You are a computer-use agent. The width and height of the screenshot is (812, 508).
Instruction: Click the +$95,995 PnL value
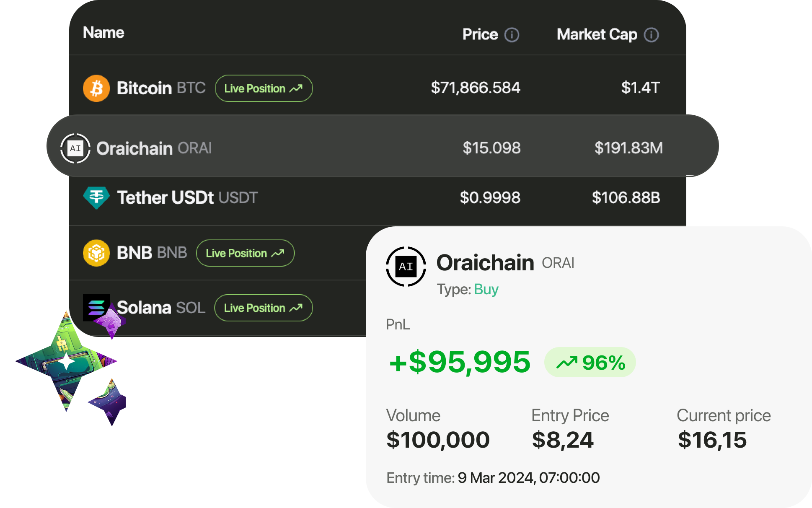460,362
